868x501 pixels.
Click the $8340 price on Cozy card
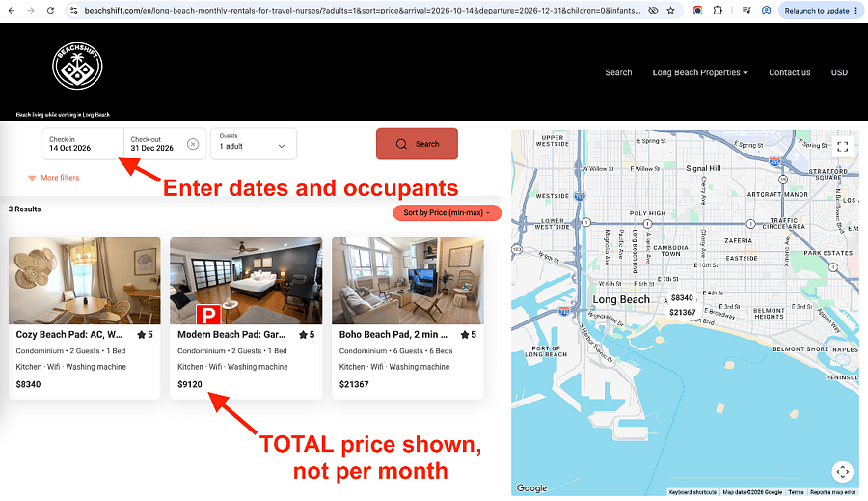[28, 384]
